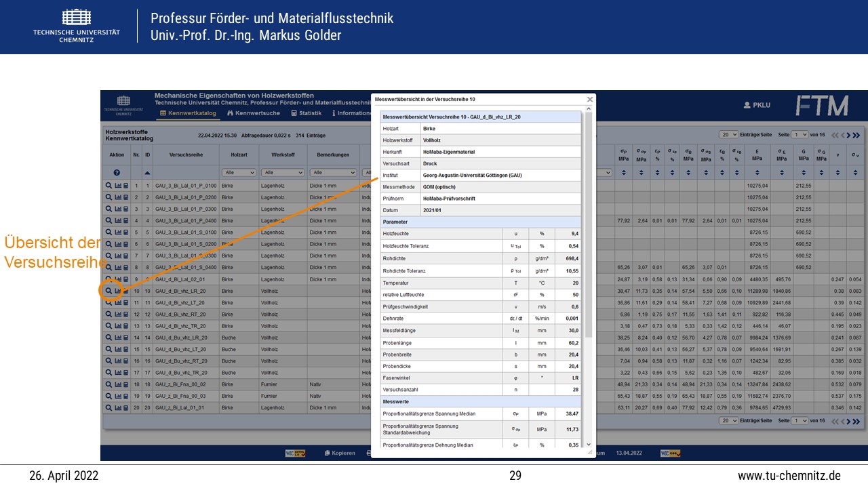
Task: Click the Parameter section header in dialog
Action: point(480,222)
